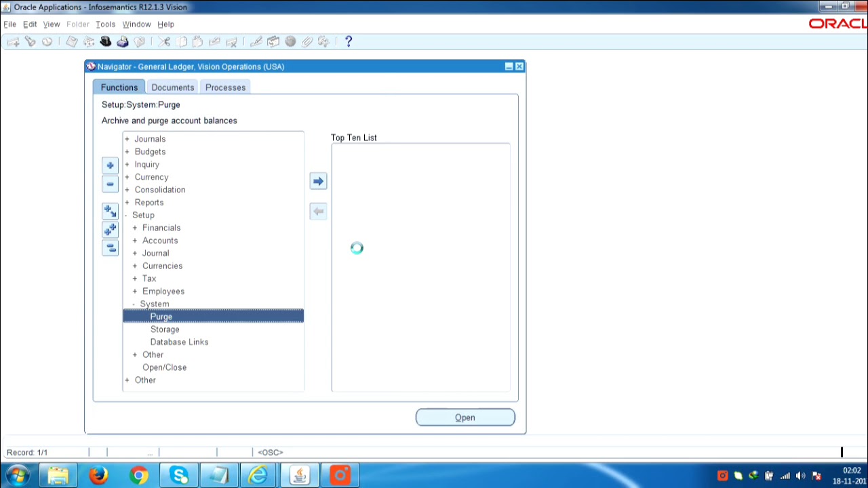Click the Open button
Screen dimensions: 868x488
[x=465, y=418]
